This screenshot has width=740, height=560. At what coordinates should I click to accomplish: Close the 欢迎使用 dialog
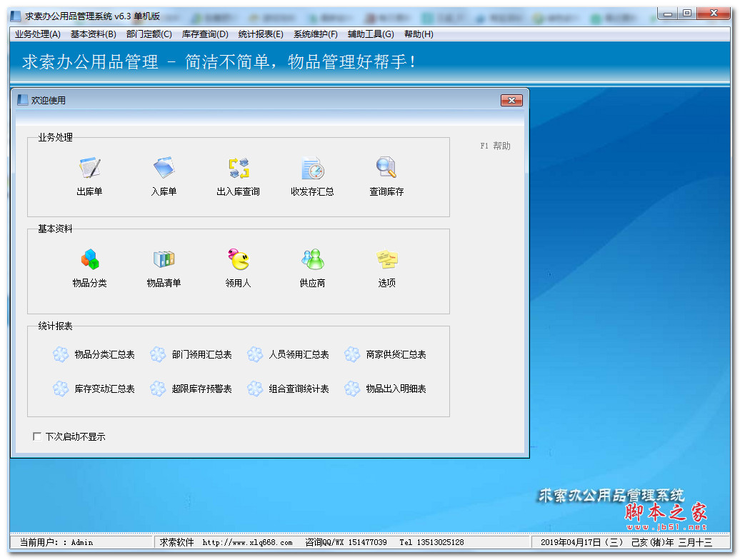click(511, 100)
